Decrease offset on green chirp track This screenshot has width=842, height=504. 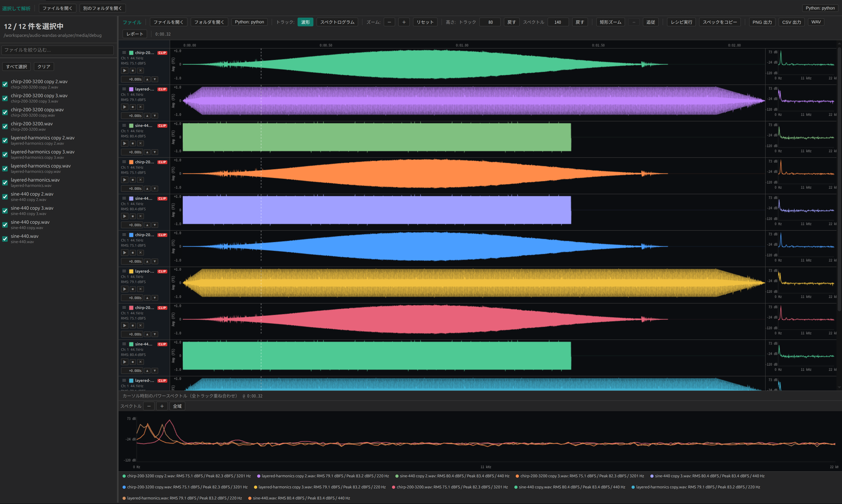(x=155, y=79)
